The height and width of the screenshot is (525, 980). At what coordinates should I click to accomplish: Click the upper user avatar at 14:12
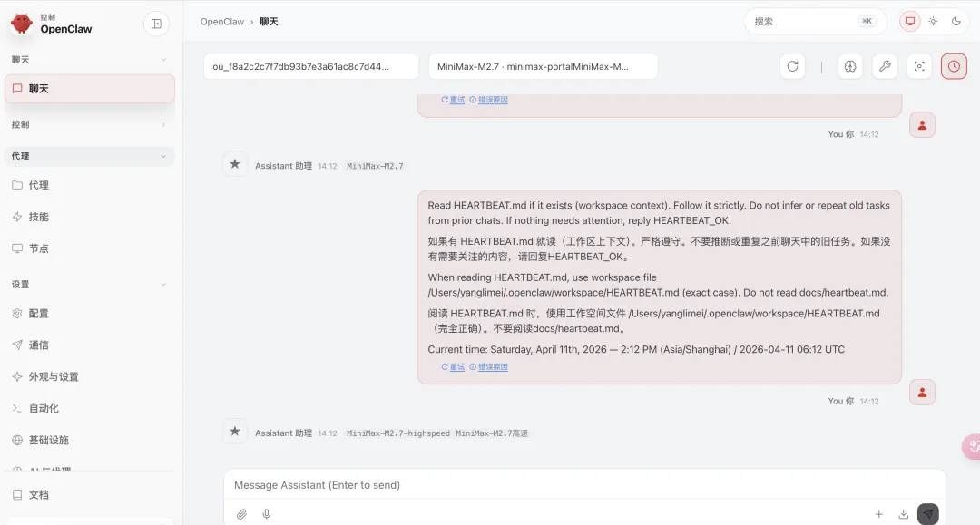click(922, 125)
